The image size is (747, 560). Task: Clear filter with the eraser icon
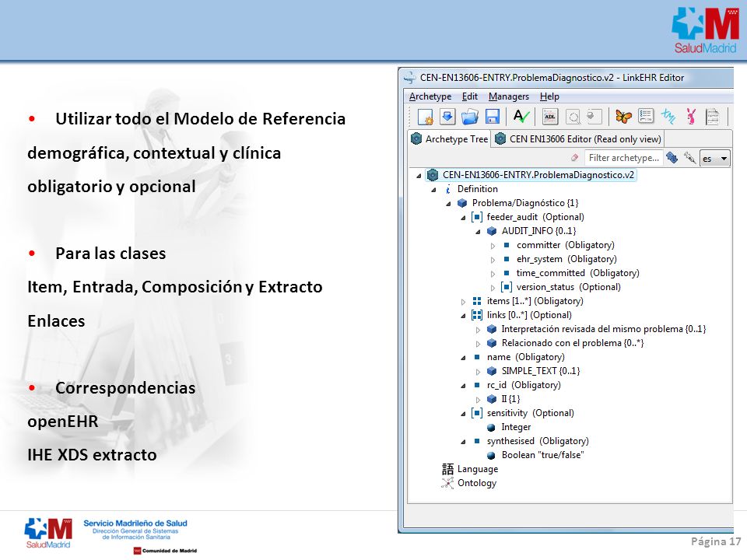575,158
